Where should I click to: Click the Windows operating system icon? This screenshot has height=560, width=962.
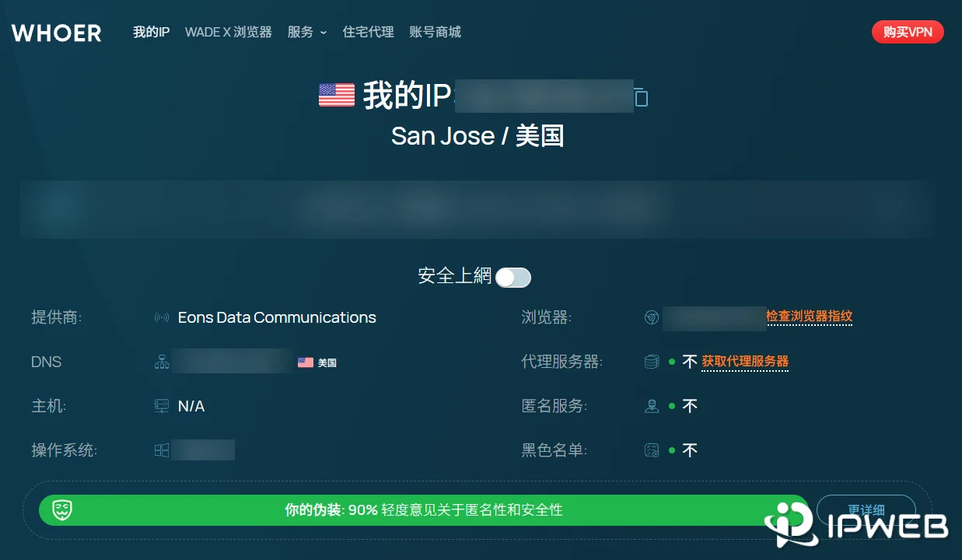click(x=162, y=450)
